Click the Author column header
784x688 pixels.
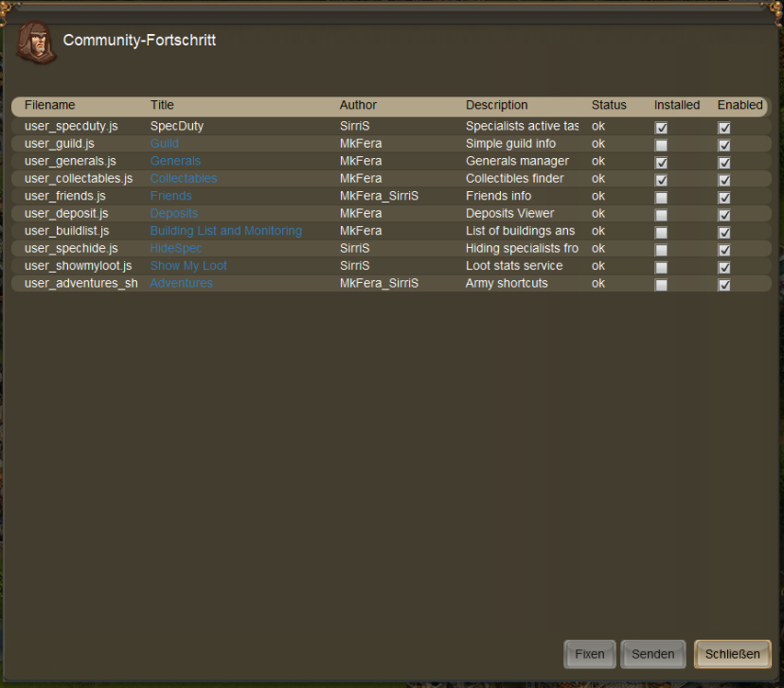[x=358, y=105]
